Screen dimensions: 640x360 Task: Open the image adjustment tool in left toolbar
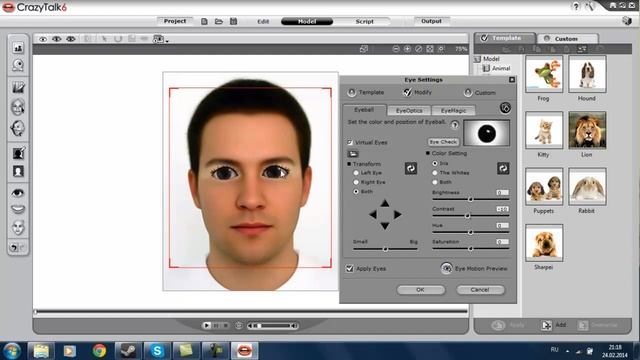(18, 87)
